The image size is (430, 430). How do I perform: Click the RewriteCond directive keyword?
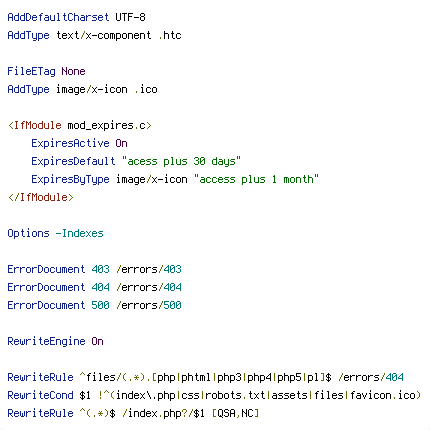point(40,395)
